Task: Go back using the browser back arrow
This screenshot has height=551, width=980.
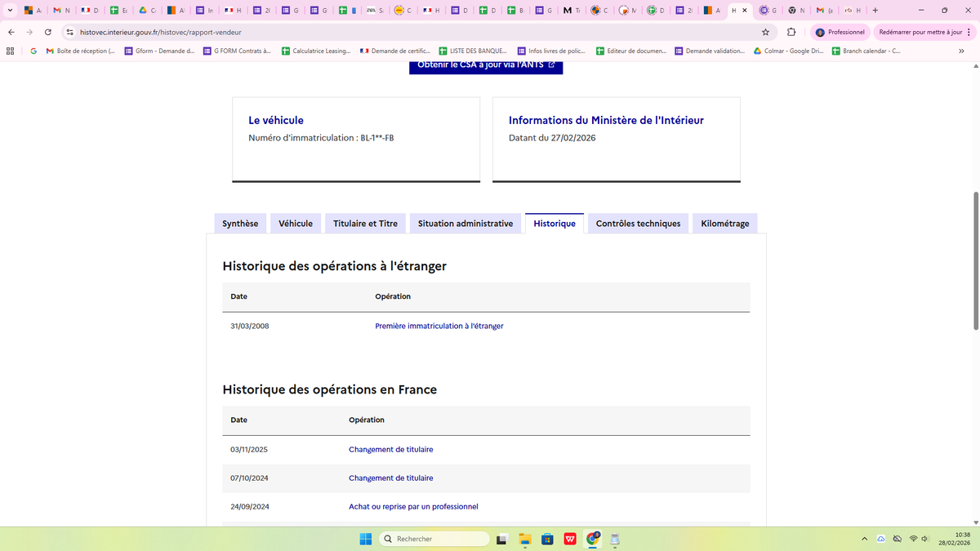Action: (11, 32)
